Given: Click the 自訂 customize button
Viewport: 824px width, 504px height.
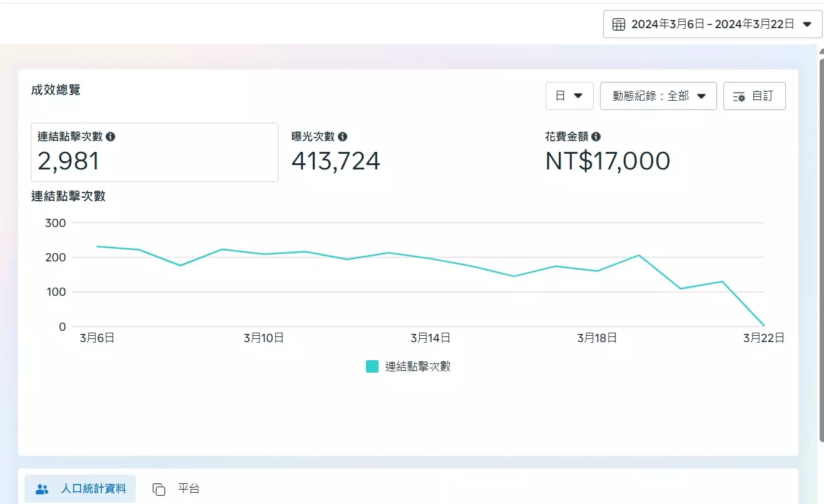Looking at the screenshot, I should (754, 96).
